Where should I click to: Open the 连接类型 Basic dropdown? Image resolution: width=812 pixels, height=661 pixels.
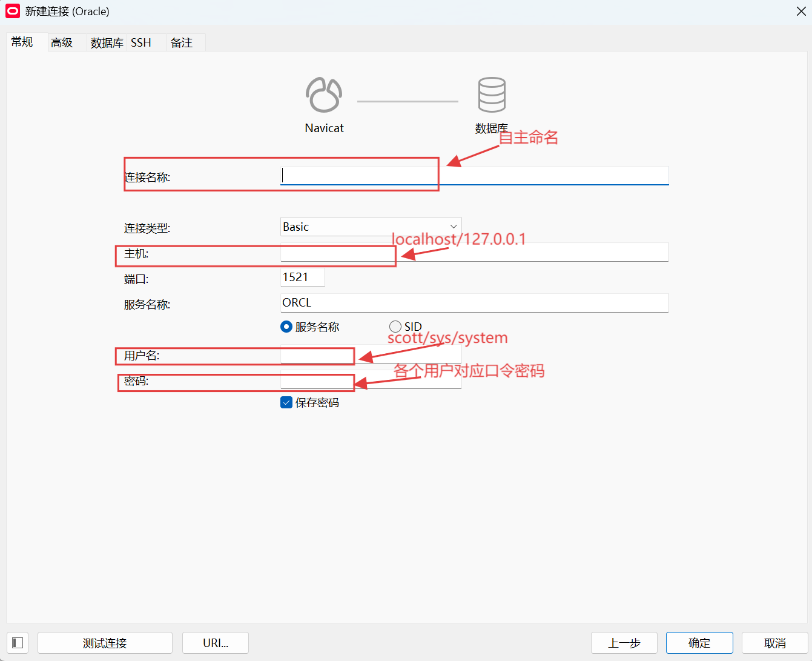(x=371, y=227)
